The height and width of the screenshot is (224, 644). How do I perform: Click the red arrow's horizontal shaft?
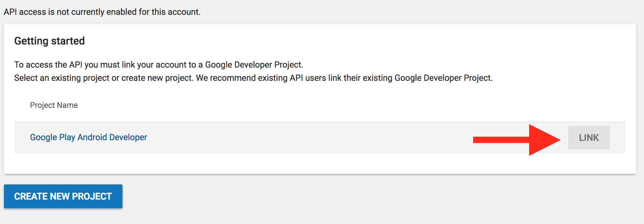[x=500, y=140]
